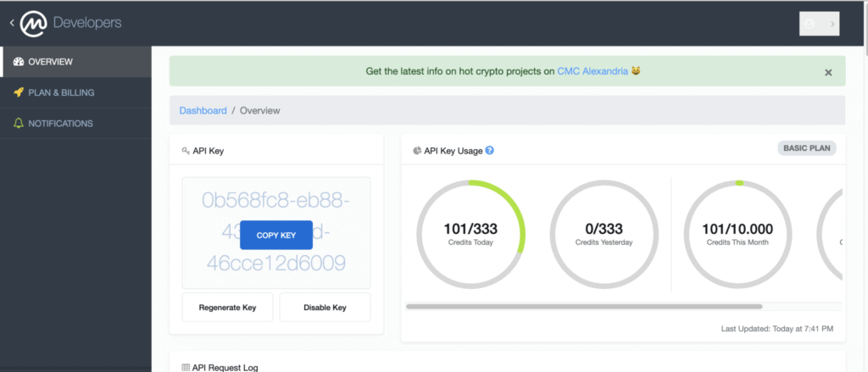Image resolution: width=868 pixels, height=372 pixels.
Task: Open the Overview sidebar item
Action: click(75, 62)
